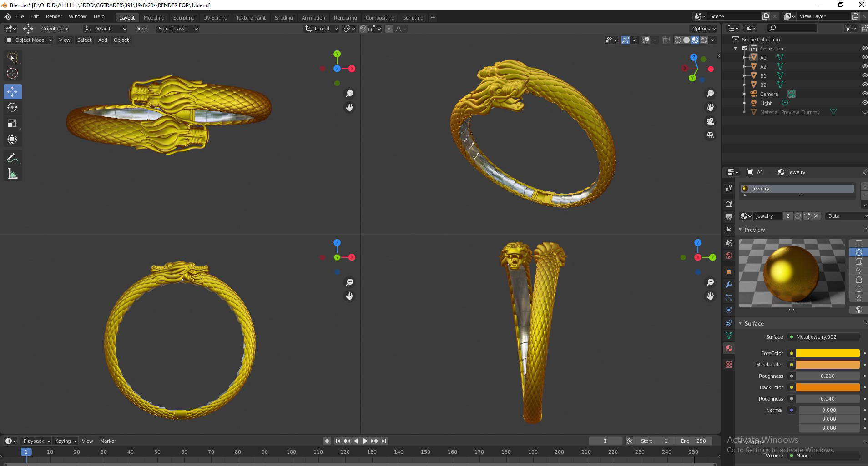868x466 pixels.
Task: Select the Scale tool
Action: click(x=12, y=123)
